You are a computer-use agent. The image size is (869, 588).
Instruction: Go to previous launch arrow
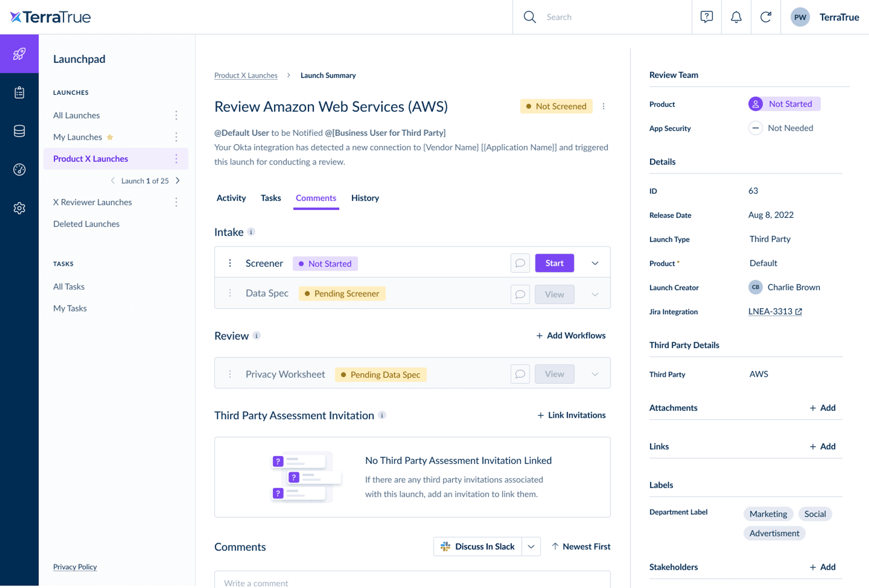coord(112,181)
